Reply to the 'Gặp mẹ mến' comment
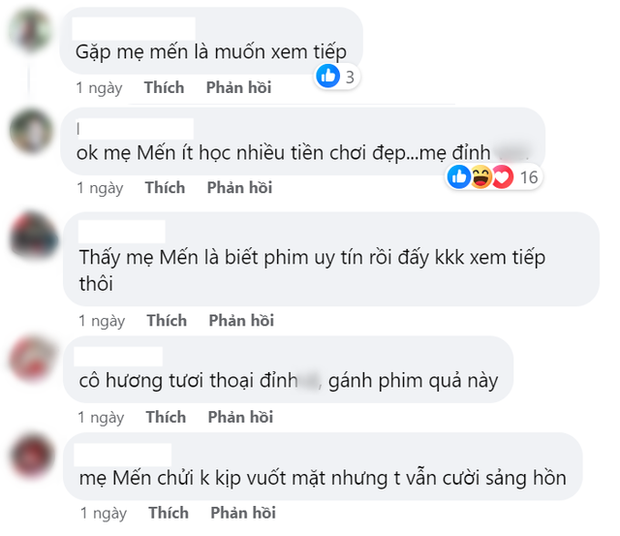The image size is (620, 536). [238, 88]
